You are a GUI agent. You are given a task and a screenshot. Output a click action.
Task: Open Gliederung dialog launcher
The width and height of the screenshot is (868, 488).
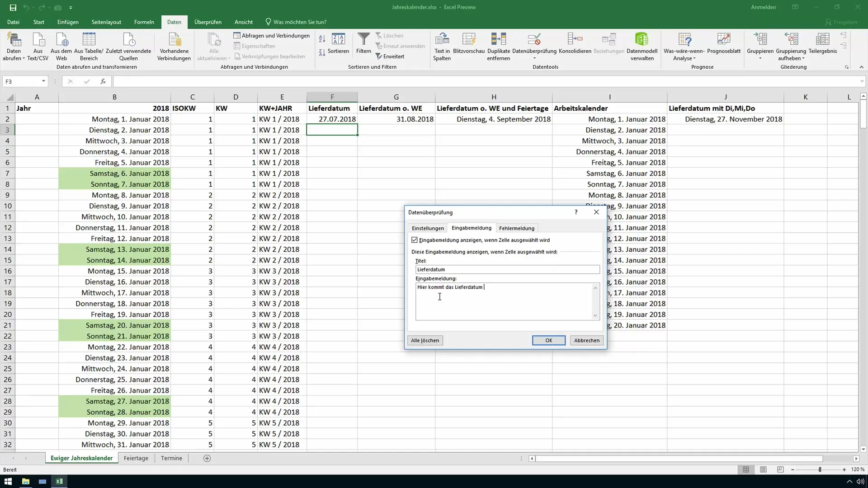coord(847,67)
